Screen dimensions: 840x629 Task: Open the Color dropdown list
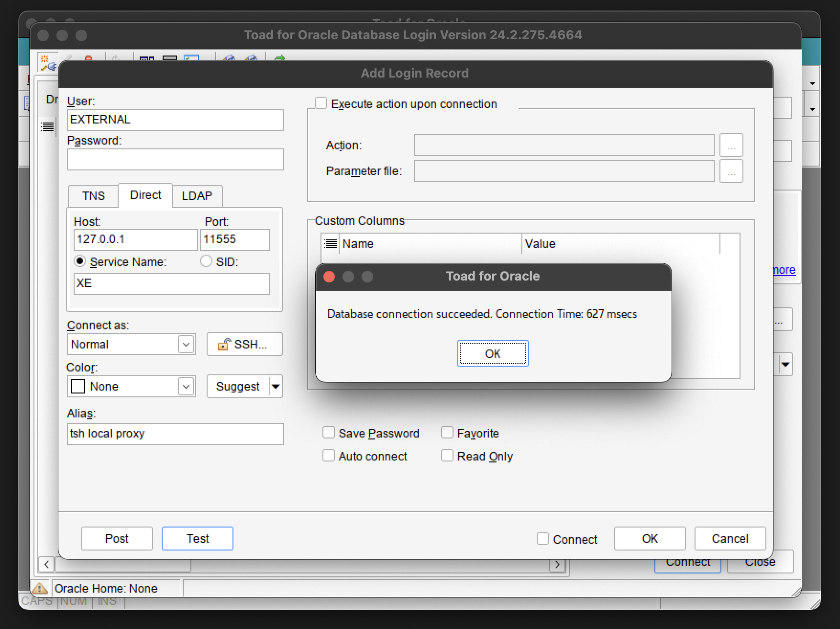186,386
